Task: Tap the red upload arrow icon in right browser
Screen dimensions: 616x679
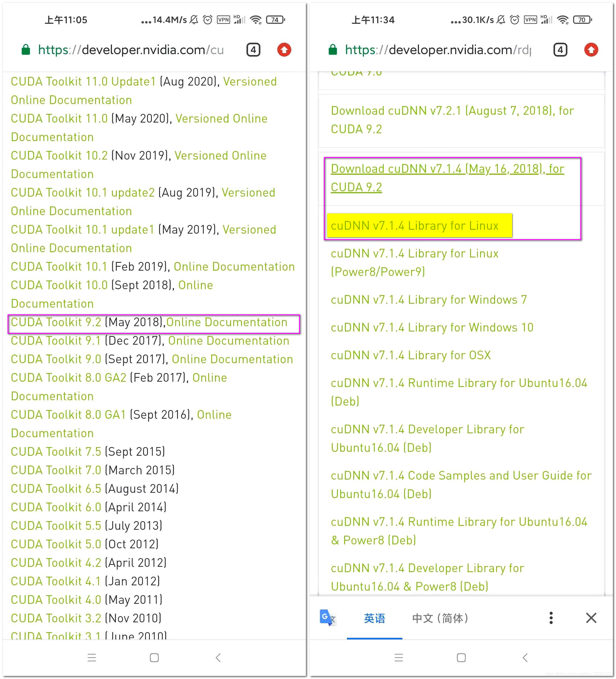Action: pyautogui.click(x=591, y=50)
